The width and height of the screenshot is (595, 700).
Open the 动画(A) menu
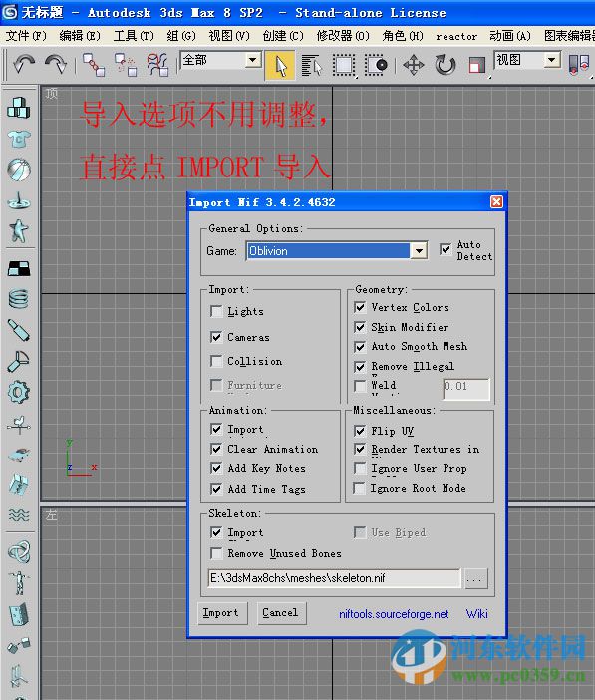[x=510, y=36]
